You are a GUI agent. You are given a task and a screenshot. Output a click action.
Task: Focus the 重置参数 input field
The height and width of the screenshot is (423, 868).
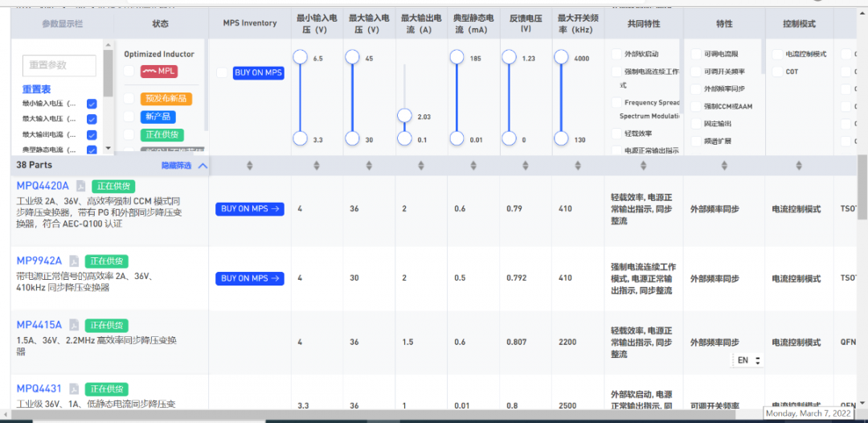click(x=59, y=65)
